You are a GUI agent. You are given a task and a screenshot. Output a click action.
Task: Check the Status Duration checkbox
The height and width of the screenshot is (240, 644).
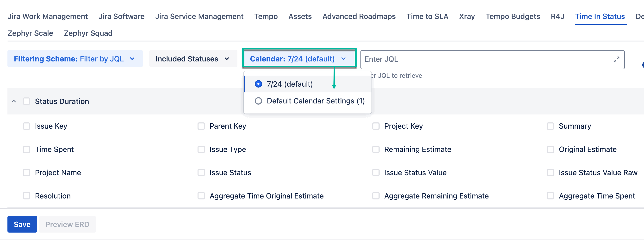coord(26,101)
